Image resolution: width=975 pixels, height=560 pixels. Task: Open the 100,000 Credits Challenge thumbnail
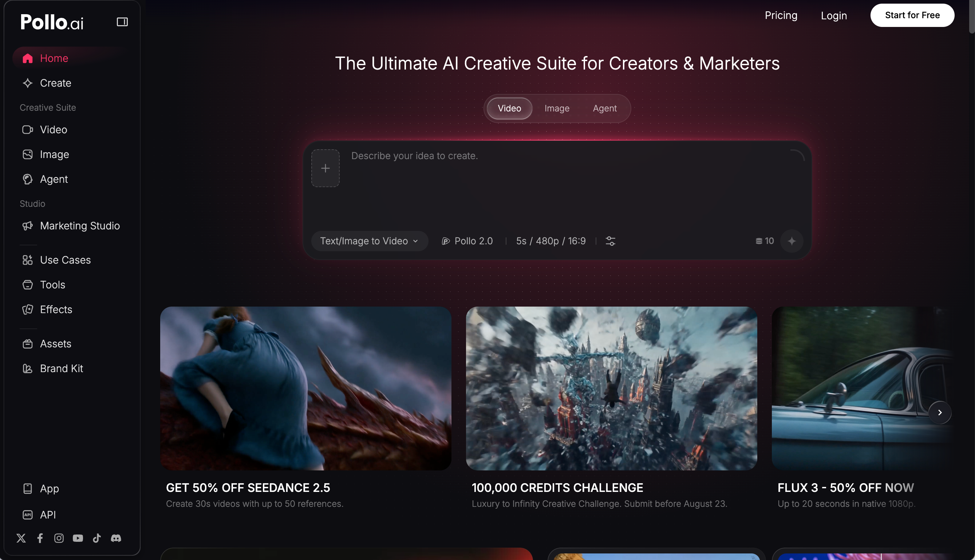(x=612, y=389)
